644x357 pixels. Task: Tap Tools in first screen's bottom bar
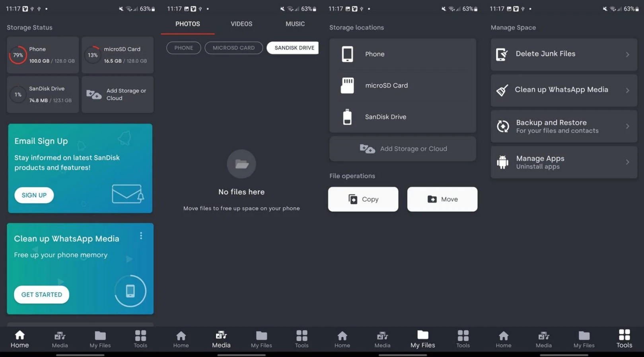(140, 339)
